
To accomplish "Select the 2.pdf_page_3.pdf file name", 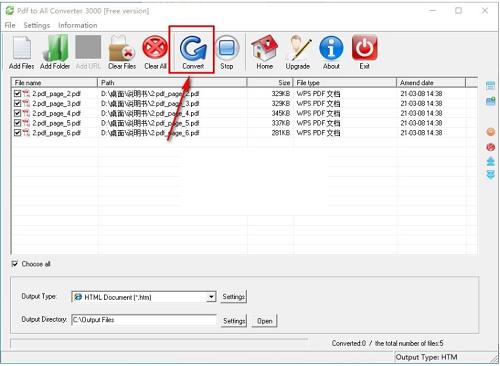I will coord(56,103).
